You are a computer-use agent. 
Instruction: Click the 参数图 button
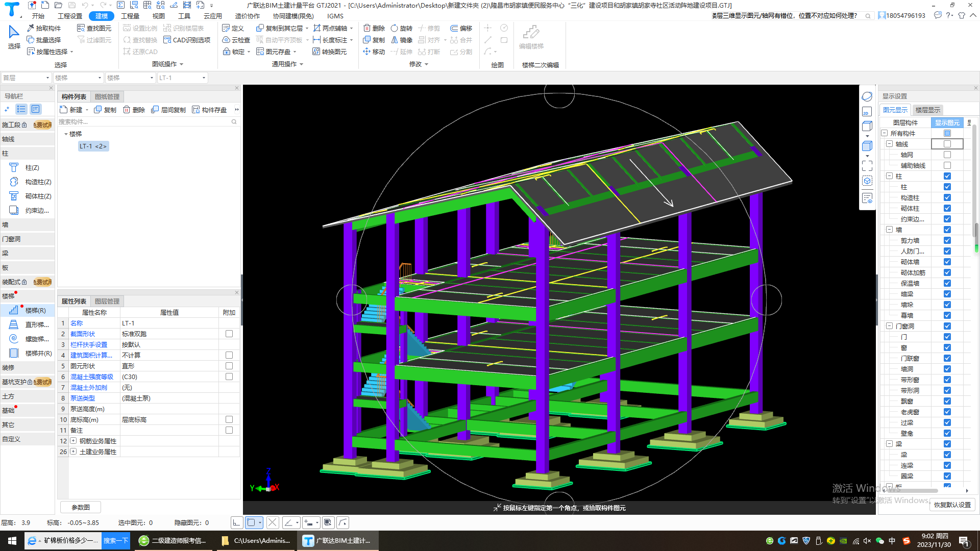click(81, 507)
